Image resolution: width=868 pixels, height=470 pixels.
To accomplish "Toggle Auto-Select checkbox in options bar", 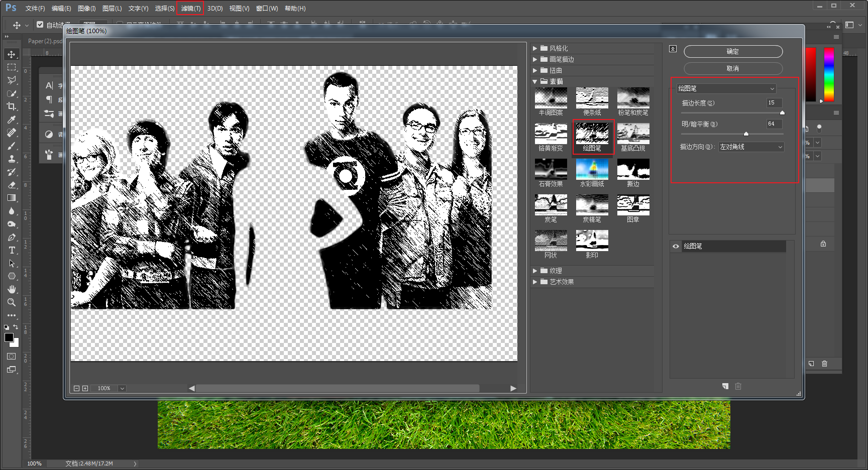I will click(40, 24).
